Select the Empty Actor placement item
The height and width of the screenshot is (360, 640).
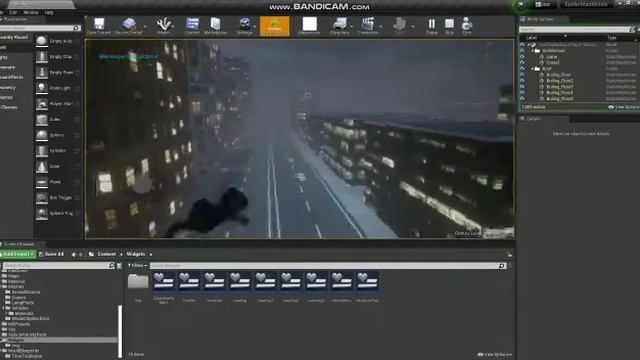[57, 41]
